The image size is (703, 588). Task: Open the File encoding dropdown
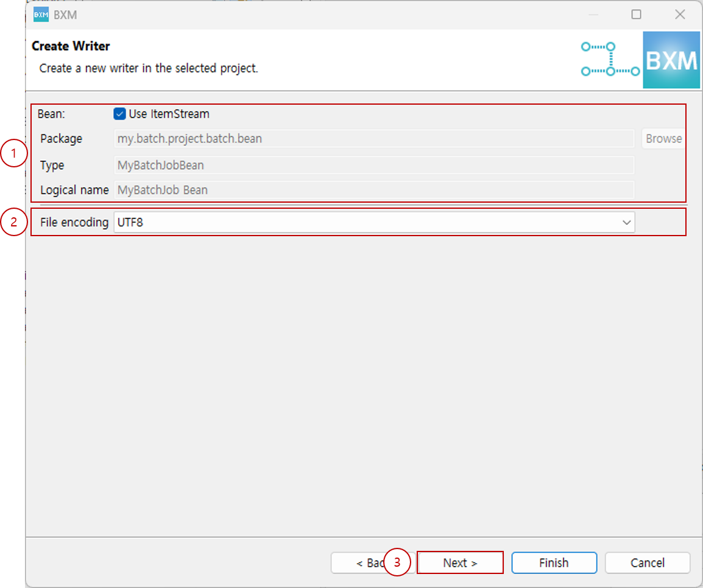pos(375,222)
